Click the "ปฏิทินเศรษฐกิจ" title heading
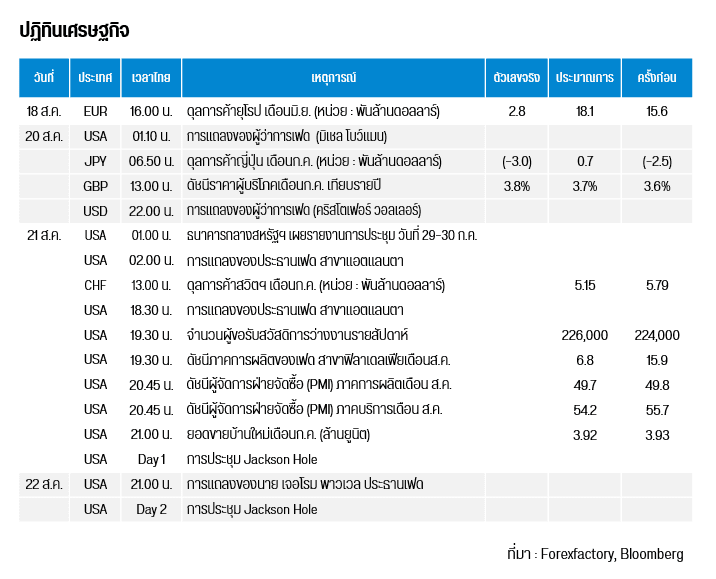 [x=74, y=30]
